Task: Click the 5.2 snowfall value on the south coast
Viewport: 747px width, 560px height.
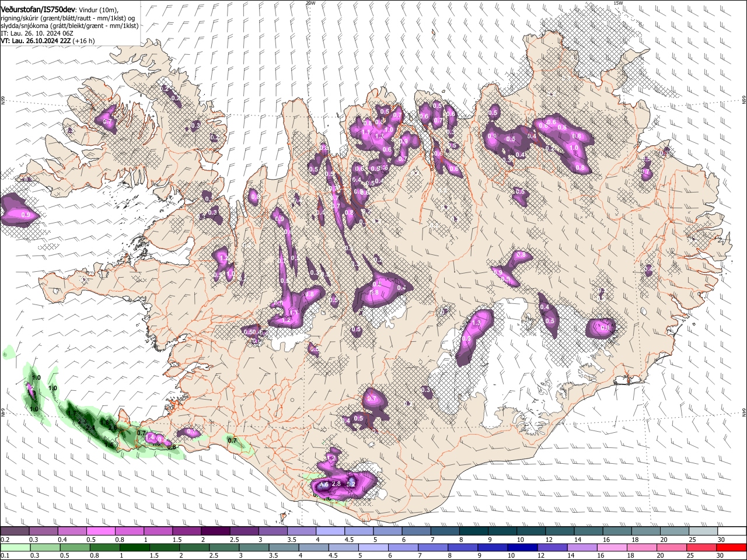Action: point(351,484)
